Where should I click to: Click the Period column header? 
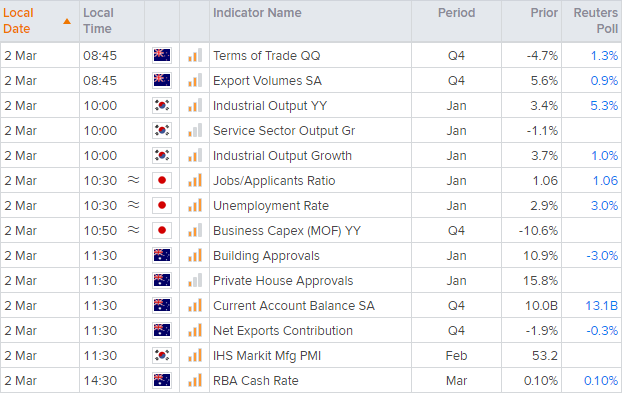tap(456, 13)
